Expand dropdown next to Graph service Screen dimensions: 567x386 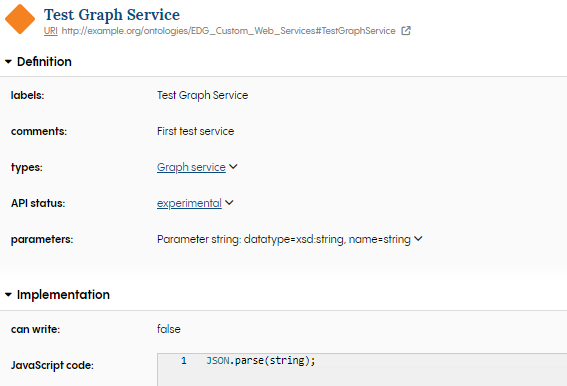click(234, 167)
